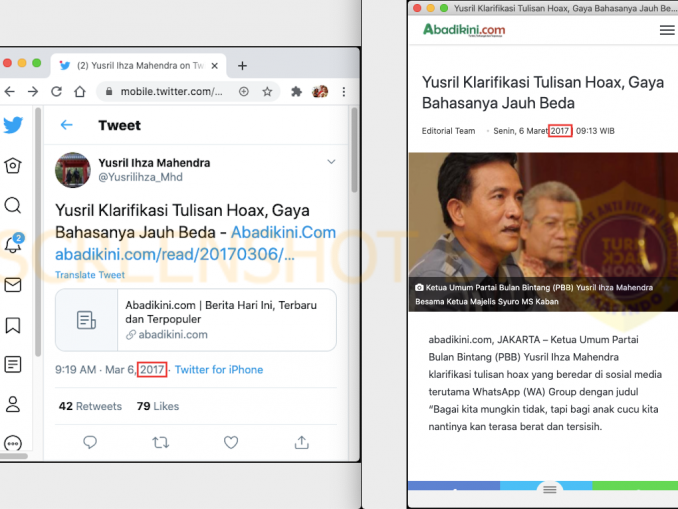The height and width of the screenshot is (509, 678).
Task: Open browser extensions puzzle icon
Action: pos(296,91)
